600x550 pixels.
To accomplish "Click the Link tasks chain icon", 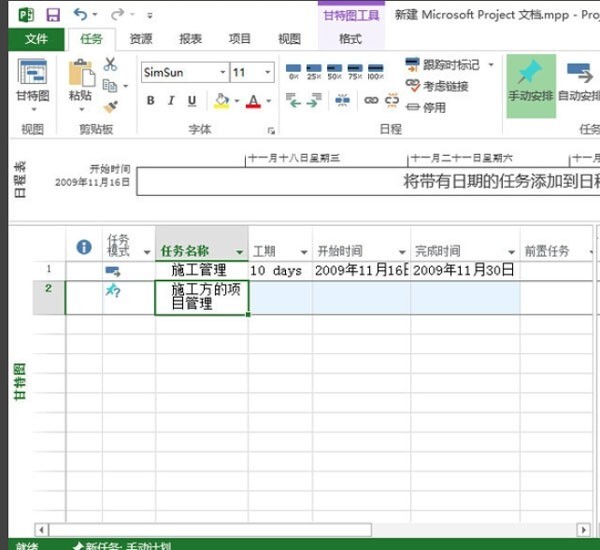I will [x=370, y=100].
